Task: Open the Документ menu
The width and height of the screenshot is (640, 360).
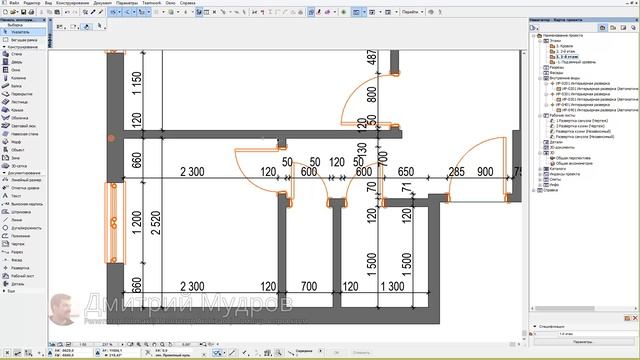Action: tap(102, 3)
